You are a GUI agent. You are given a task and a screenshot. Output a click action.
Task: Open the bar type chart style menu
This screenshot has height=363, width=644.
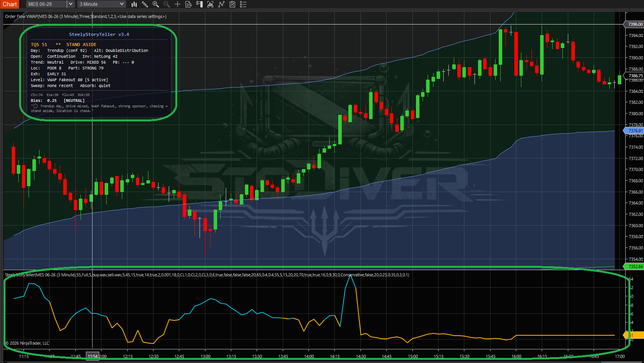click(x=134, y=4)
